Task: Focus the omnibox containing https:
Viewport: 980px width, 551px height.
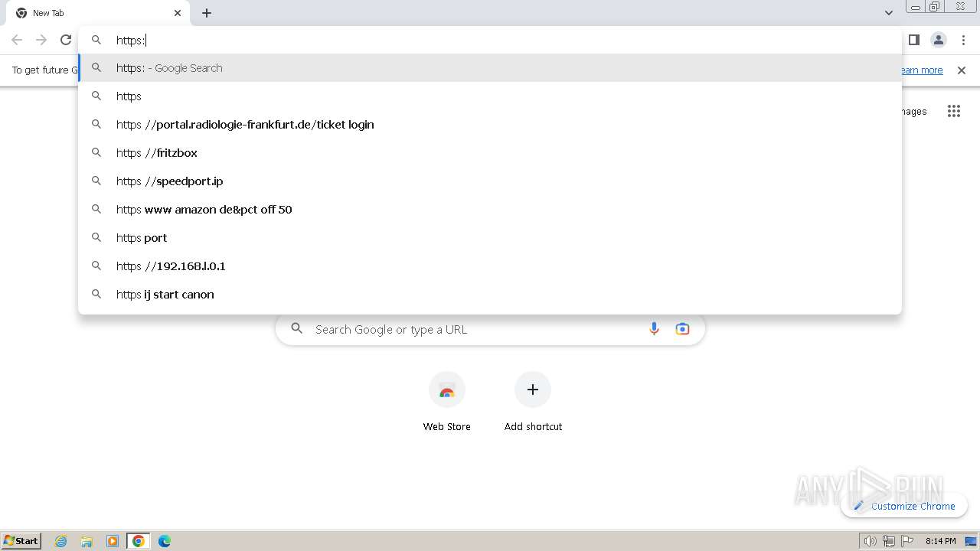Action: (x=490, y=40)
